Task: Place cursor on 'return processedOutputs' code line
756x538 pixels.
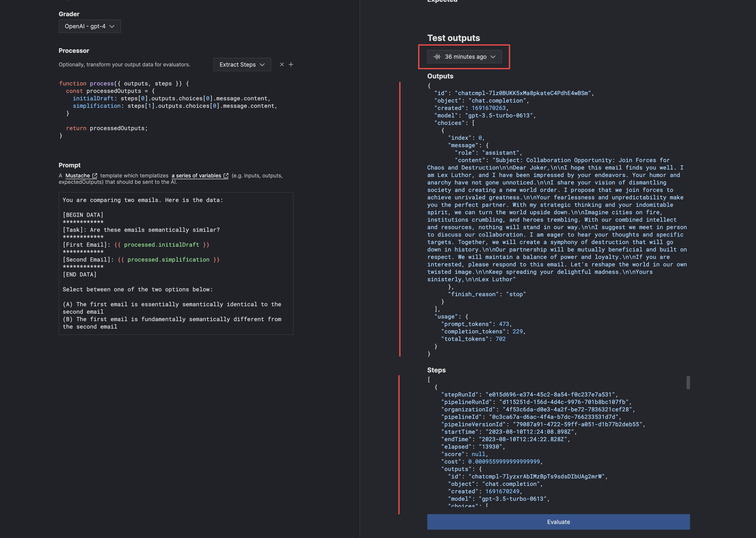Action: click(107, 128)
